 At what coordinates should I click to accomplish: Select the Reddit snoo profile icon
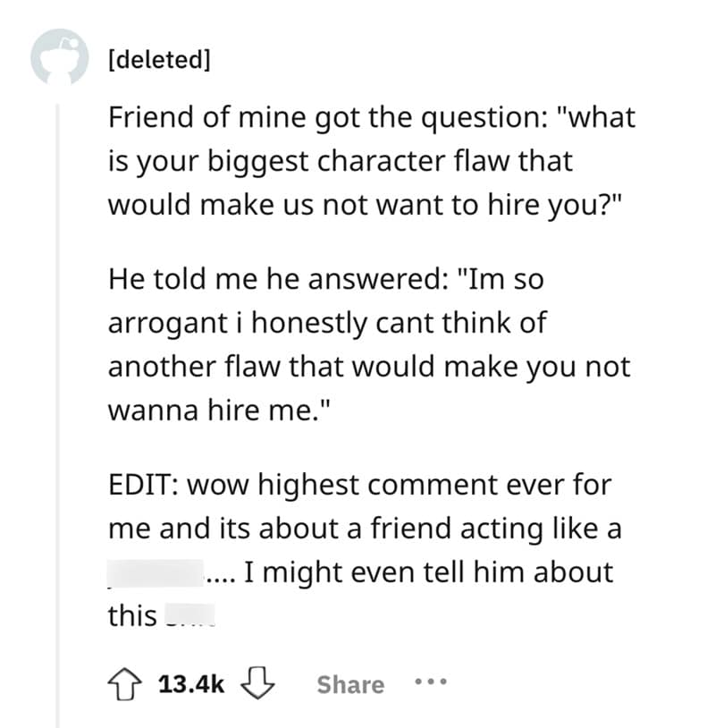pyautogui.click(x=61, y=59)
